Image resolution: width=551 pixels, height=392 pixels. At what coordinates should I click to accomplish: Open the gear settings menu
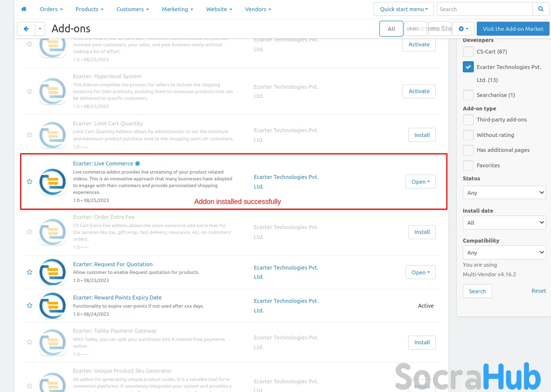[463, 29]
